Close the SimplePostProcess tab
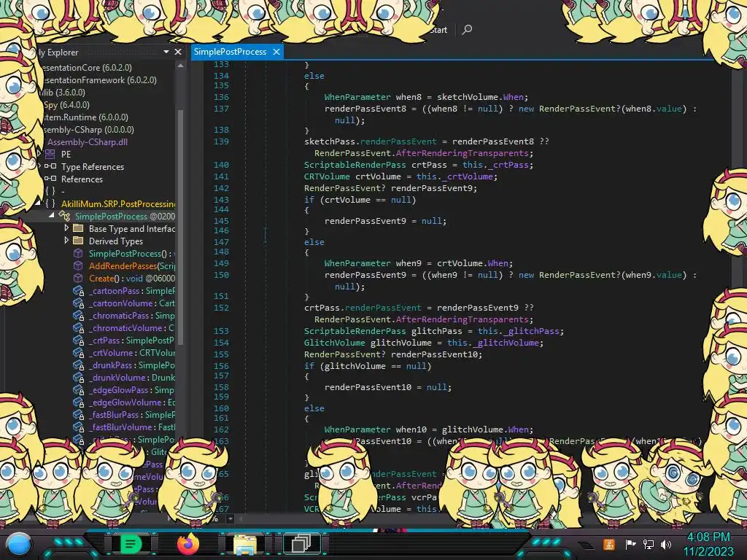The width and height of the screenshot is (747, 560). (x=276, y=52)
